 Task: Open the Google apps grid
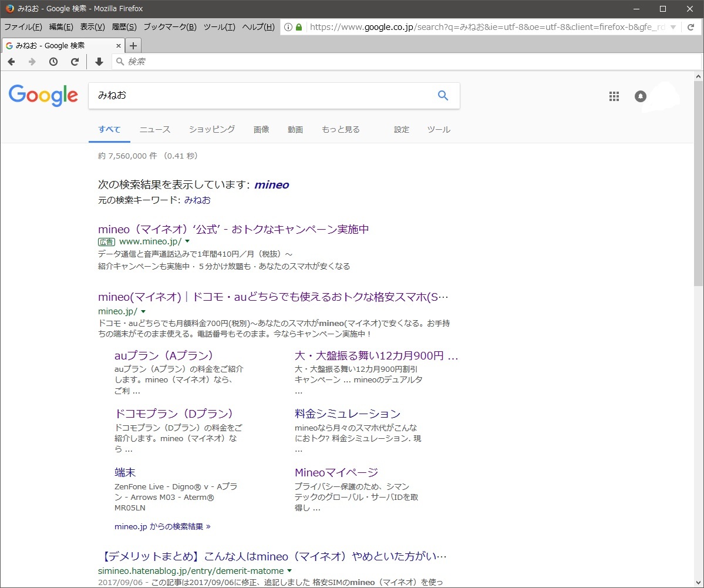614,96
